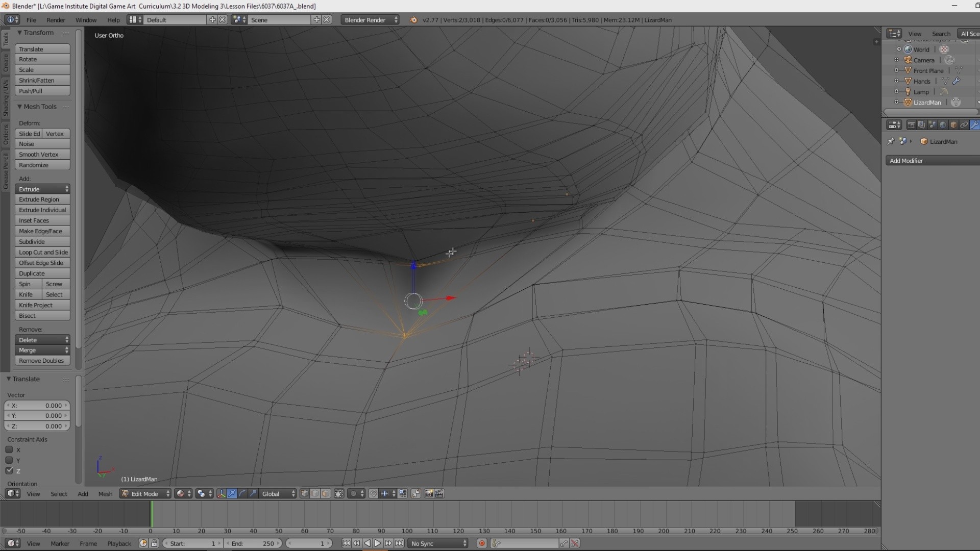Viewport: 980px width, 551px height.
Task: Open viewport shading dropdown
Action: [183, 493]
